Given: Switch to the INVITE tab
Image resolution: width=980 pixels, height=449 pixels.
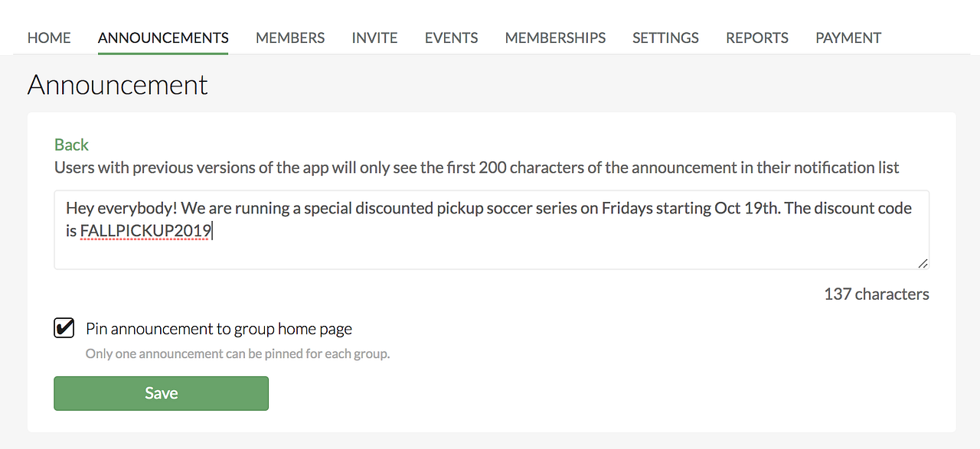Looking at the screenshot, I should pos(374,37).
